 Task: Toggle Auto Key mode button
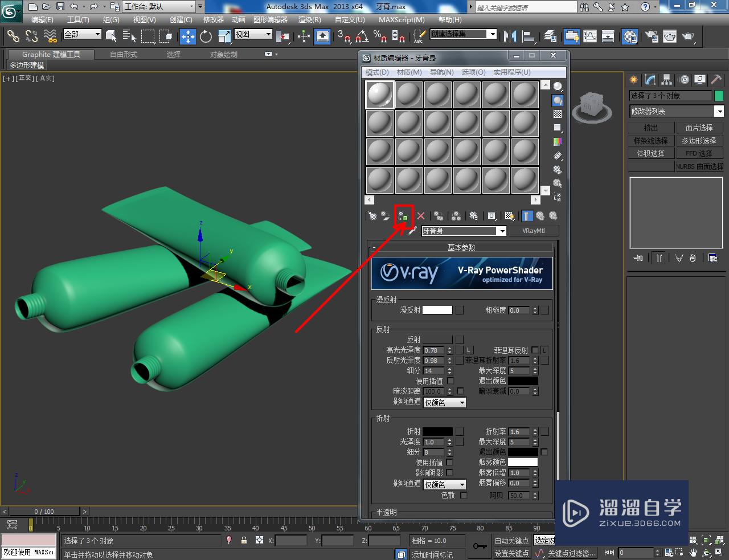(x=511, y=541)
